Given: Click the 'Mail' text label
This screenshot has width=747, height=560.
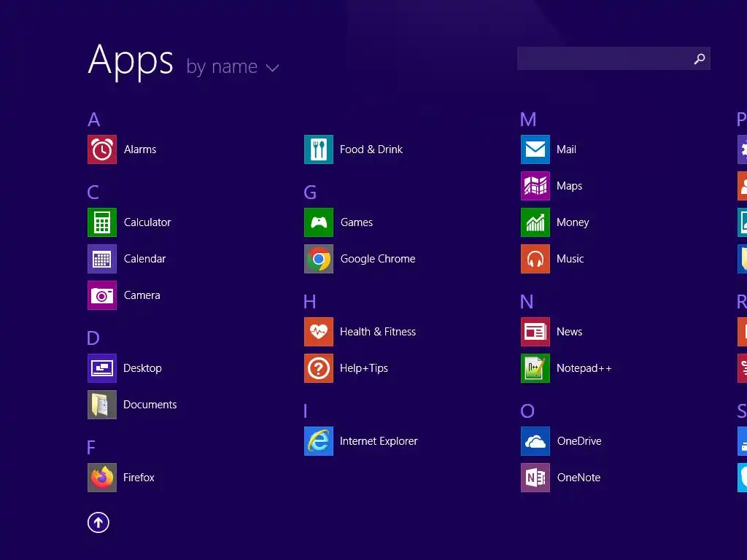Looking at the screenshot, I should (x=566, y=149).
